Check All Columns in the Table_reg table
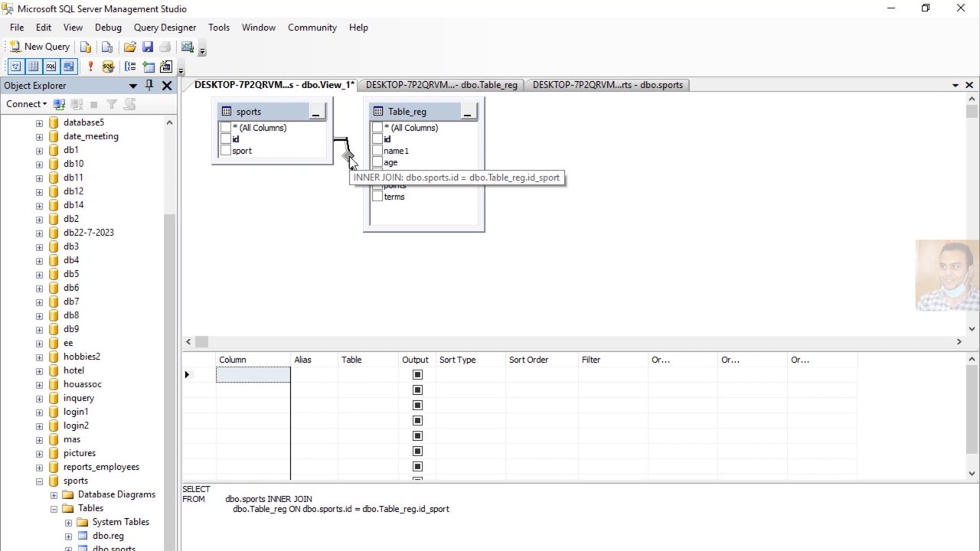The width and height of the screenshot is (980, 551). pos(377,128)
